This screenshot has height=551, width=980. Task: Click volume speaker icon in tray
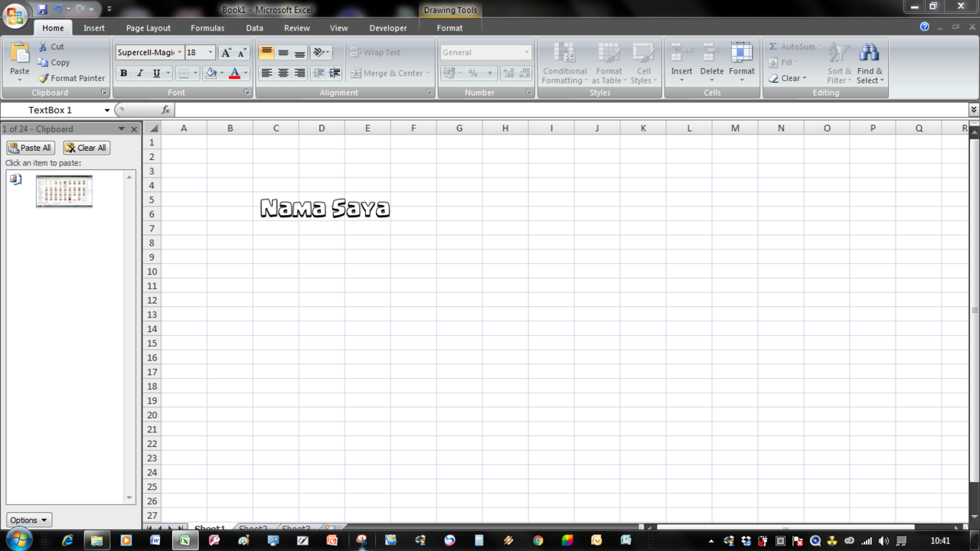[884, 541]
